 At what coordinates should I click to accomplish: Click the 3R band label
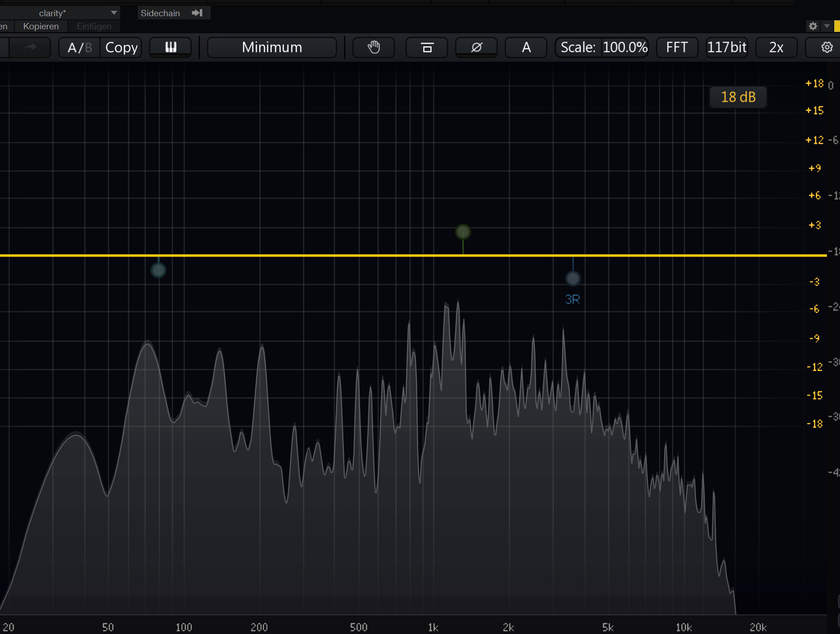(572, 299)
